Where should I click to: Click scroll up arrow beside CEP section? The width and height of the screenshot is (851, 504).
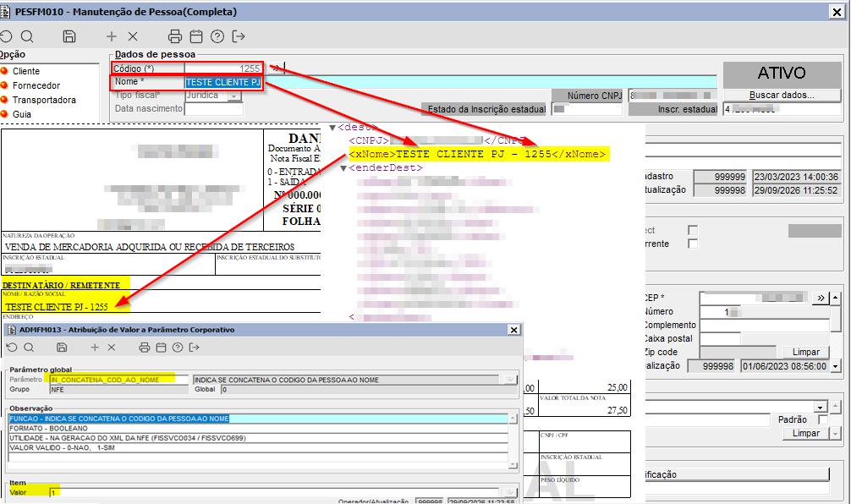pos(835,298)
